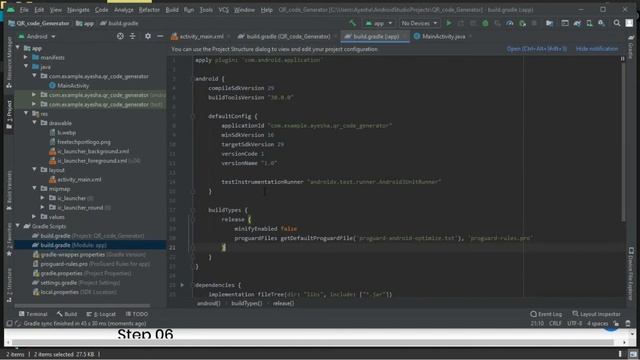Open the app run configuration dropdown
The image size is (640, 360).
(x=379, y=23)
